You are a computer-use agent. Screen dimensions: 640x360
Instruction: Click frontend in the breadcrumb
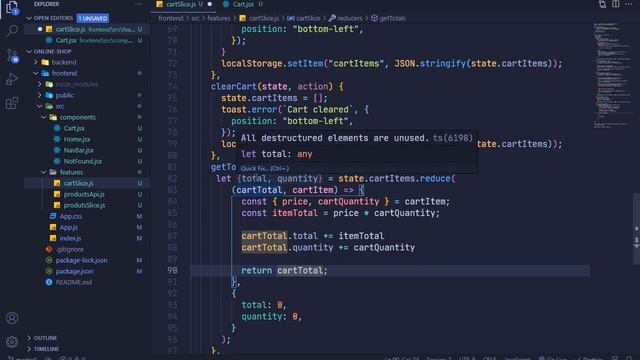(171, 18)
